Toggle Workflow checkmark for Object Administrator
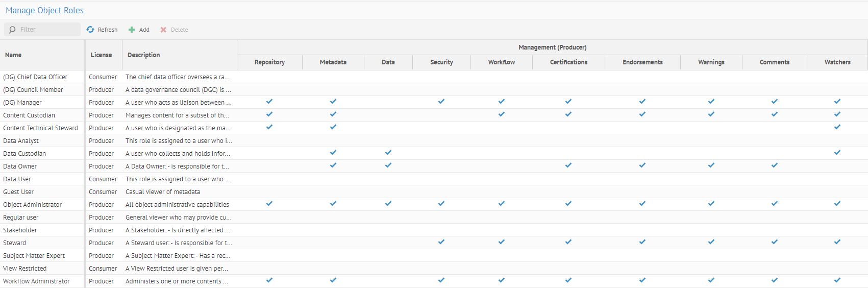 pos(502,204)
